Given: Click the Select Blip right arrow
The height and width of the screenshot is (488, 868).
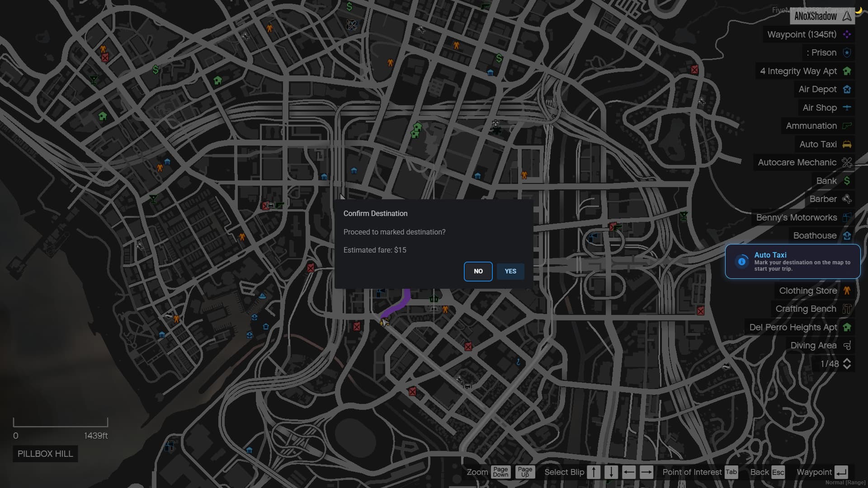Looking at the screenshot, I should 646,472.
